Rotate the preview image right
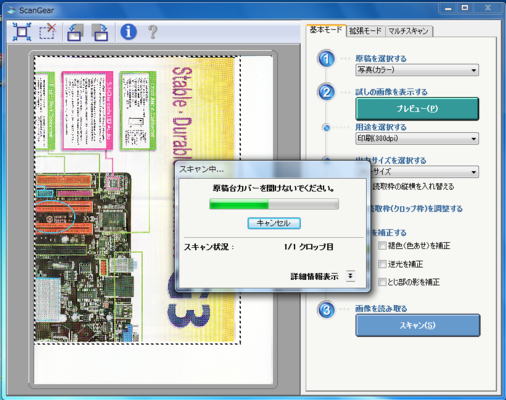This screenshot has width=506, height=400. tap(100, 32)
